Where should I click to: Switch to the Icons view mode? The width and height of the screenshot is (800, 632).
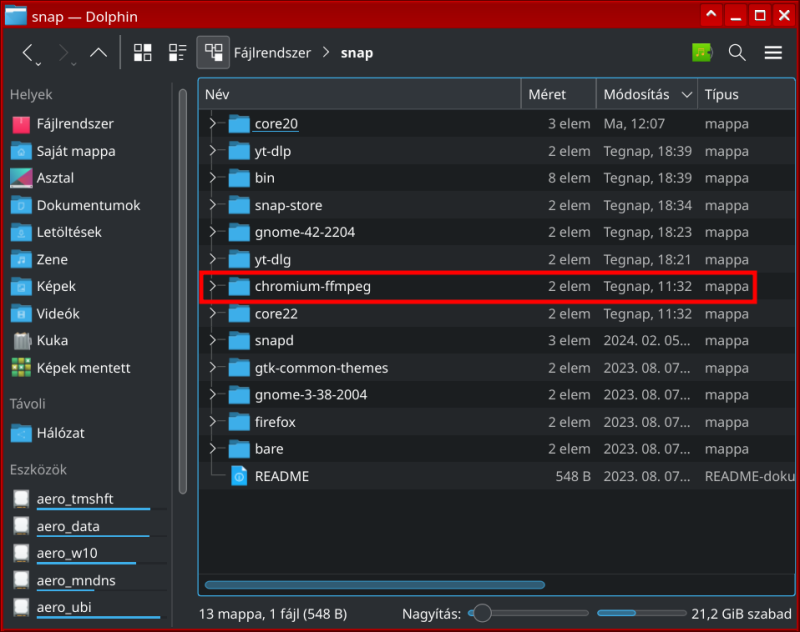(142, 52)
